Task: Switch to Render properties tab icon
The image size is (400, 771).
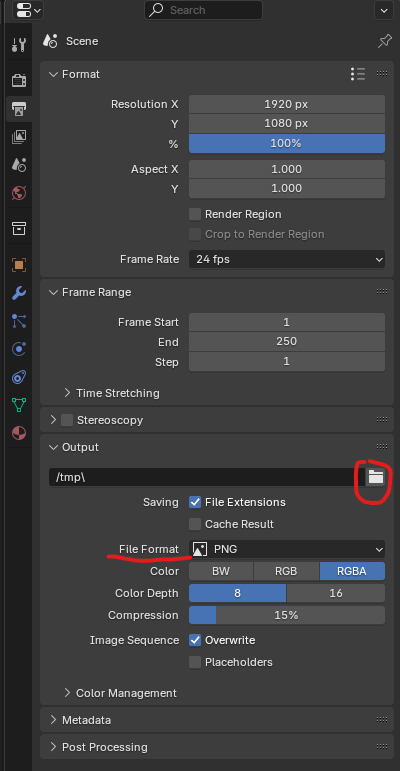Action: coord(19,80)
